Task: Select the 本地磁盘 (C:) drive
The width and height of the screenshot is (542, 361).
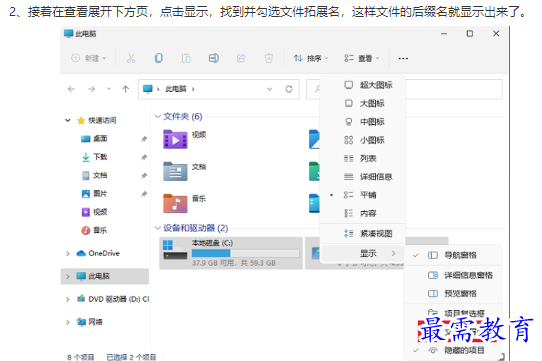Action: (231, 253)
